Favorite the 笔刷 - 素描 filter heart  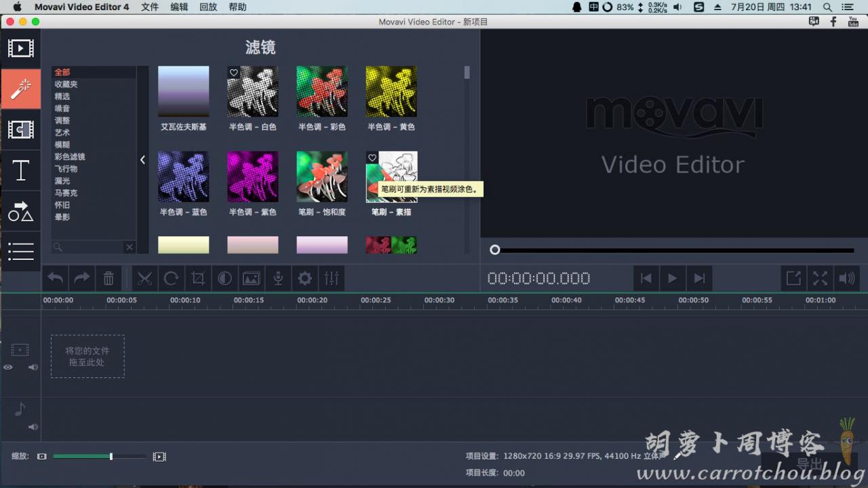[372, 158]
